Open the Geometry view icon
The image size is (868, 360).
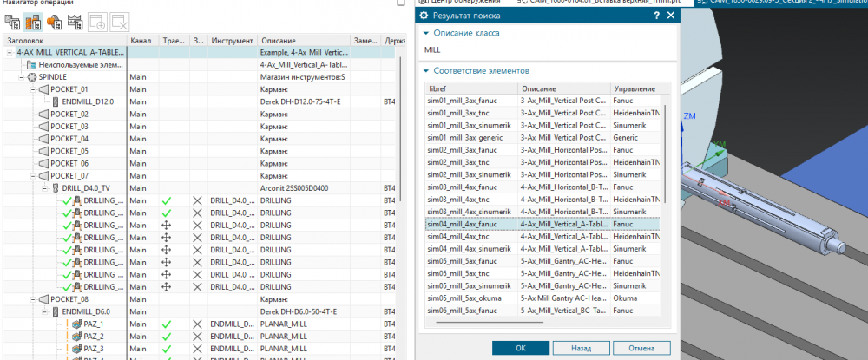pyautogui.click(x=54, y=22)
